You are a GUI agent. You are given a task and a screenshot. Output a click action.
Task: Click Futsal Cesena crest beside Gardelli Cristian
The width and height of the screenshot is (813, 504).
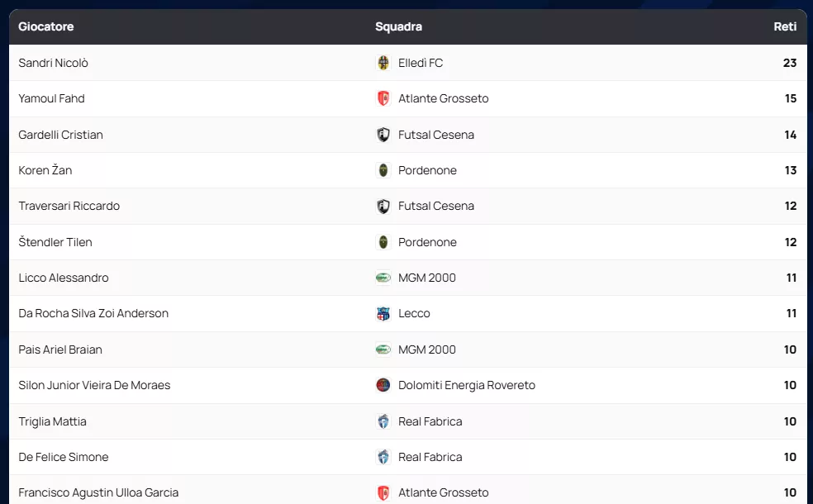tap(383, 135)
